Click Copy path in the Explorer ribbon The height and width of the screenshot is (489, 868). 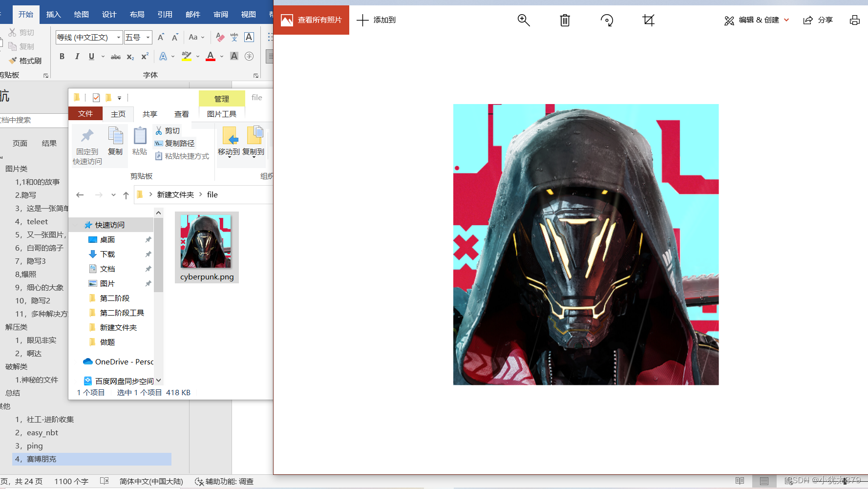click(174, 143)
